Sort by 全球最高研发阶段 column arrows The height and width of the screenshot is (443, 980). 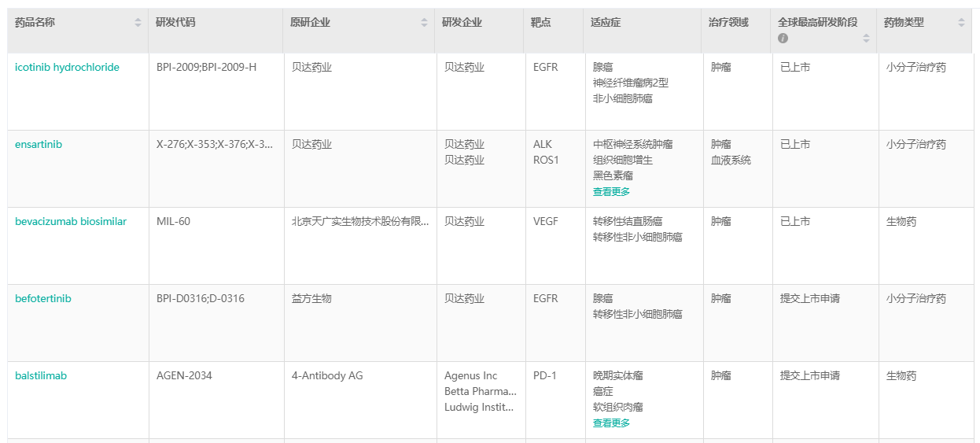click(866, 38)
